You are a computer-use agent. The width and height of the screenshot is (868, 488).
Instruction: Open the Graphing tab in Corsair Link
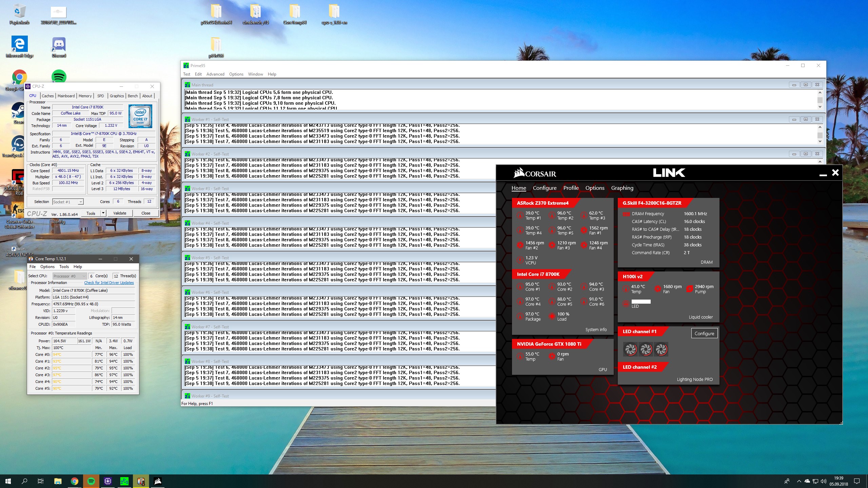point(622,188)
